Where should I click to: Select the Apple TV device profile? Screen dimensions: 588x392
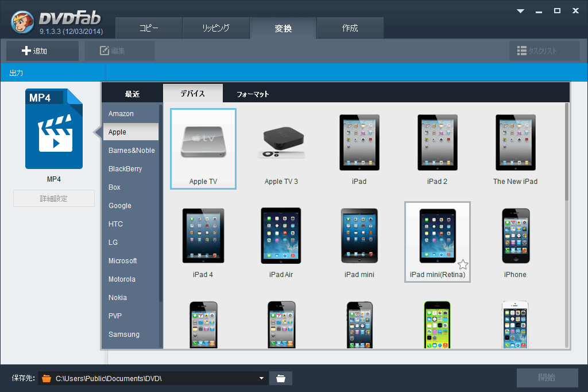click(x=203, y=149)
